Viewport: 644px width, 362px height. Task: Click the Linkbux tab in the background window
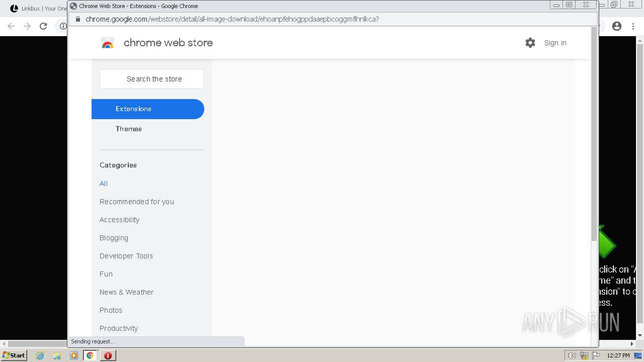tap(39, 9)
